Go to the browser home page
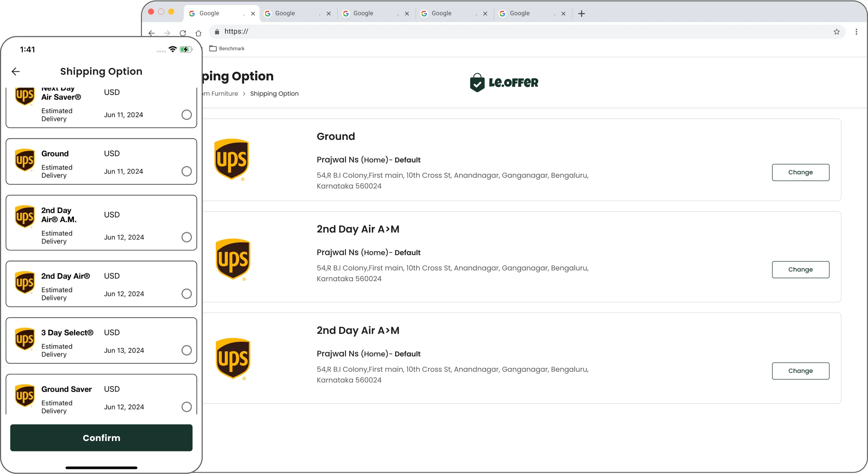This screenshot has height=474, width=868. click(x=198, y=33)
